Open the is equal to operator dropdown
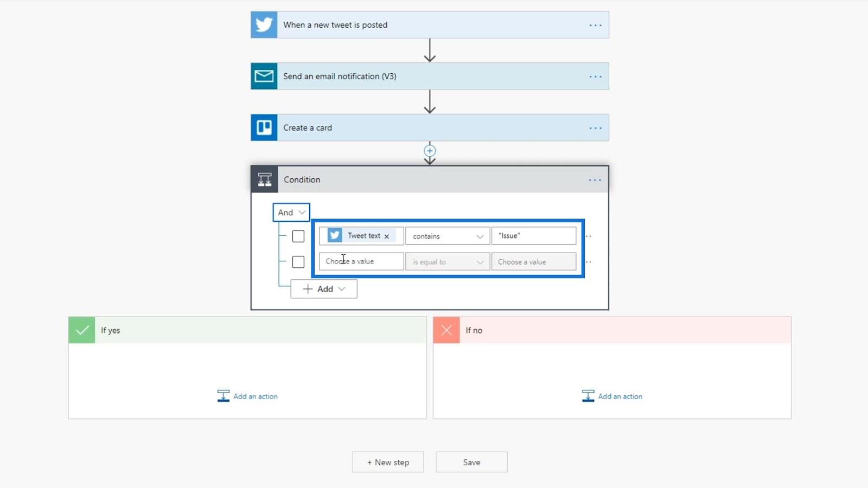Image resolution: width=868 pixels, height=488 pixels. point(448,262)
